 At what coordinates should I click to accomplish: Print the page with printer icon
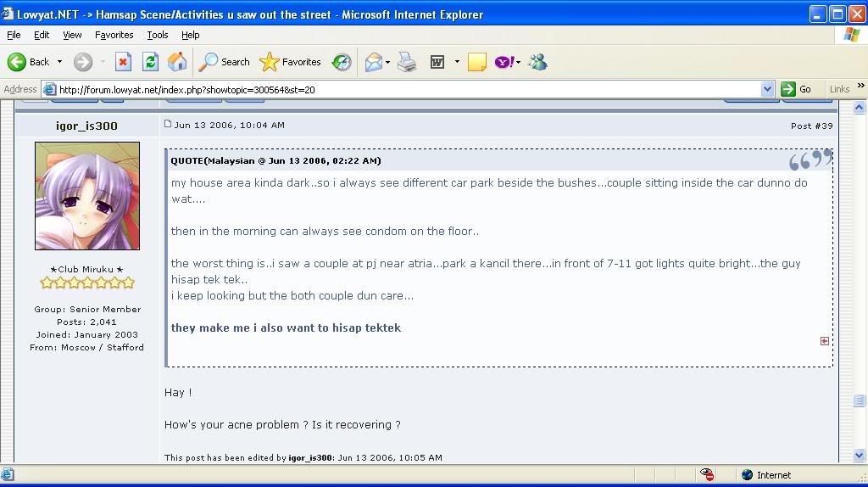click(x=408, y=62)
